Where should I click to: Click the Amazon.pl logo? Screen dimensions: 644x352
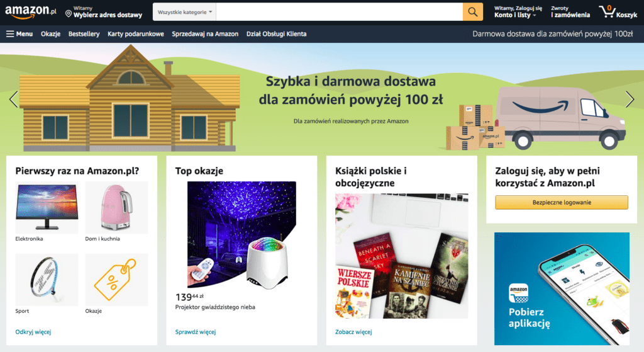coord(31,12)
